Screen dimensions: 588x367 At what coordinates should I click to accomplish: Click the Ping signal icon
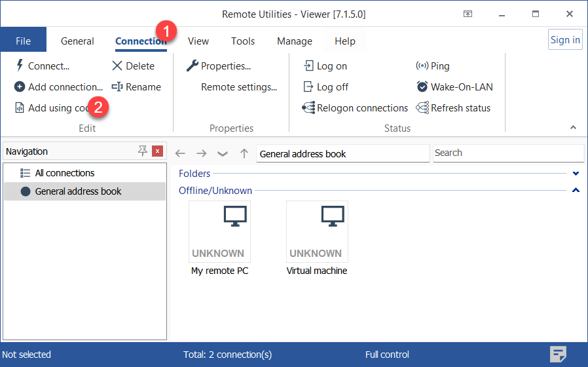(x=422, y=66)
